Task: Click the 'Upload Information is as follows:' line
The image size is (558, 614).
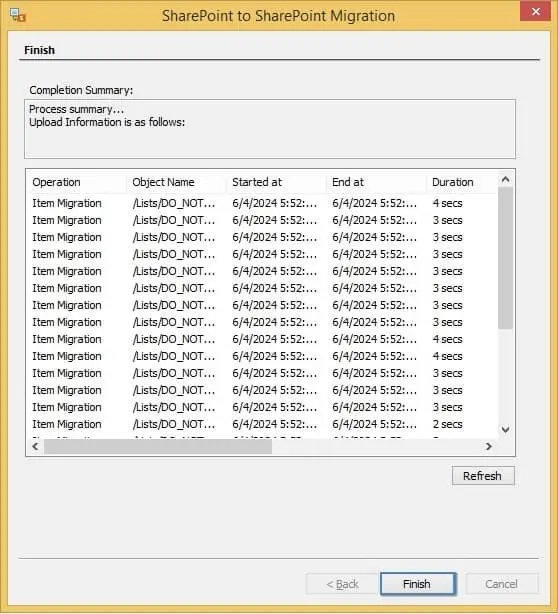Action: tap(107, 123)
